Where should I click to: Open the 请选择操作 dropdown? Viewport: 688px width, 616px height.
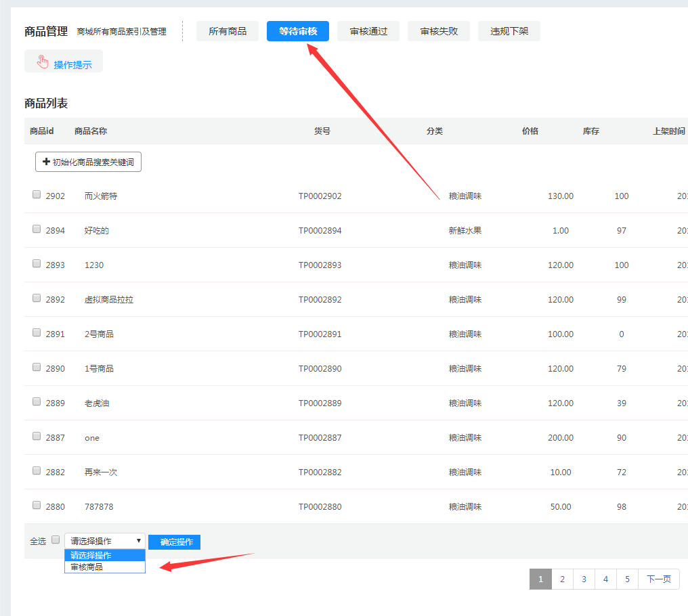(105, 541)
